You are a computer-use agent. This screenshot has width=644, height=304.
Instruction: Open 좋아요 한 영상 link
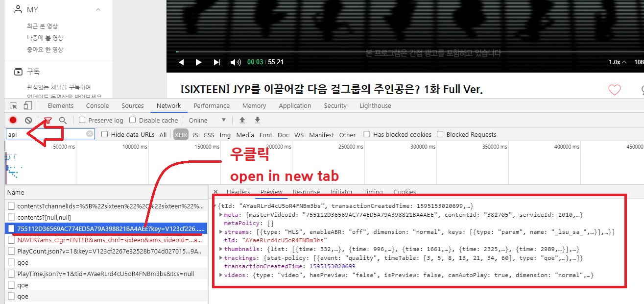point(45,50)
